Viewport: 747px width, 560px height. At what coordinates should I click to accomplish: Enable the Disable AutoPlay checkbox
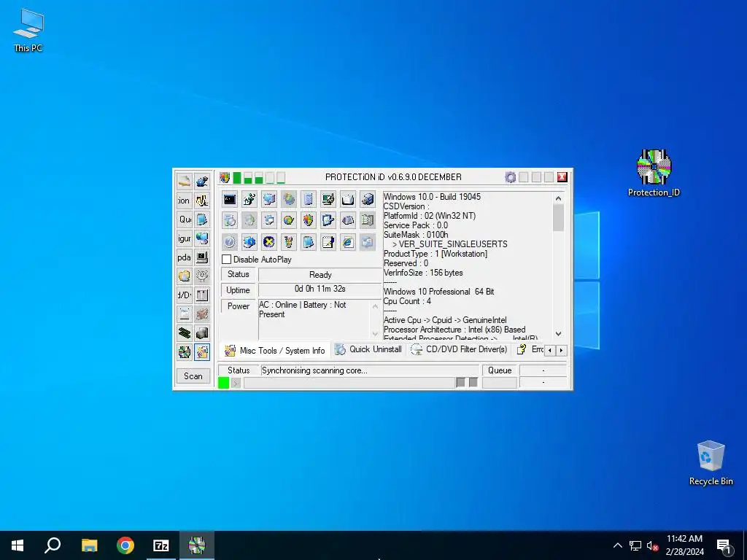coord(227,259)
